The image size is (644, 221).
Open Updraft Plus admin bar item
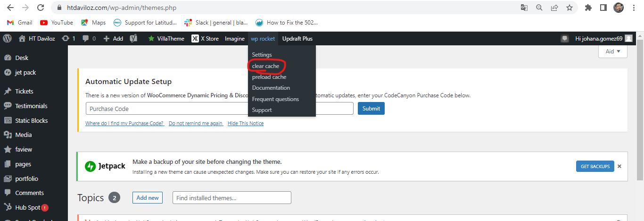point(297,39)
